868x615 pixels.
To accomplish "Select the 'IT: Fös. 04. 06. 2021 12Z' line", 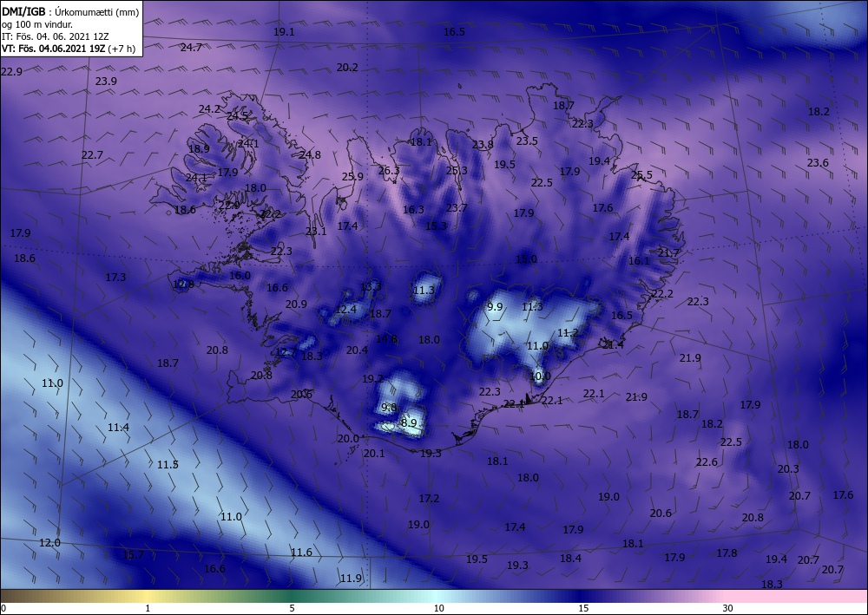I will (x=55, y=36).
